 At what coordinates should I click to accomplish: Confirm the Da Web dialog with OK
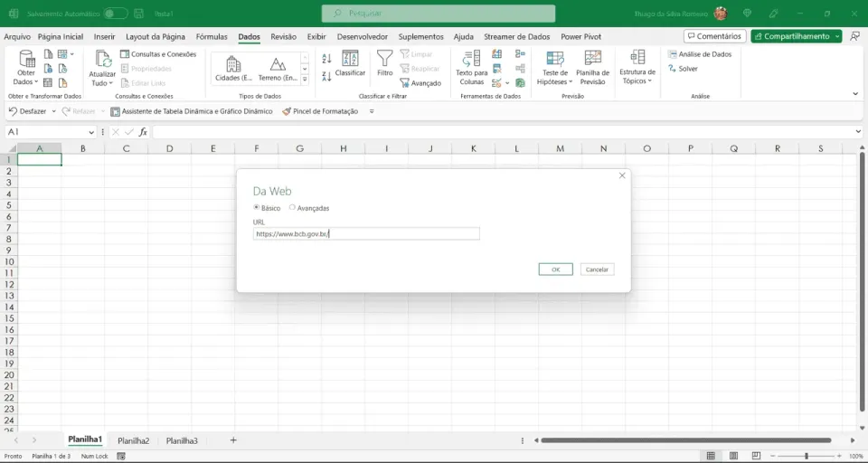(556, 269)
